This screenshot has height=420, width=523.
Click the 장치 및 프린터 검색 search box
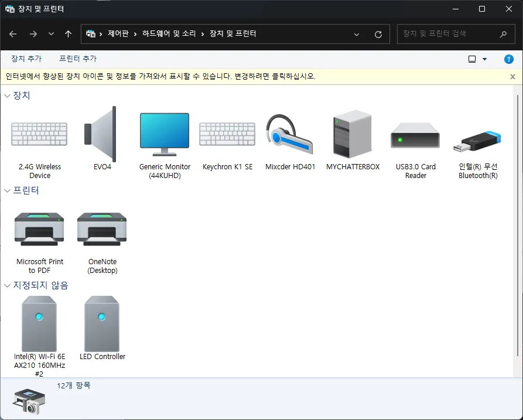pyautogui.click(x=448, y=34)
